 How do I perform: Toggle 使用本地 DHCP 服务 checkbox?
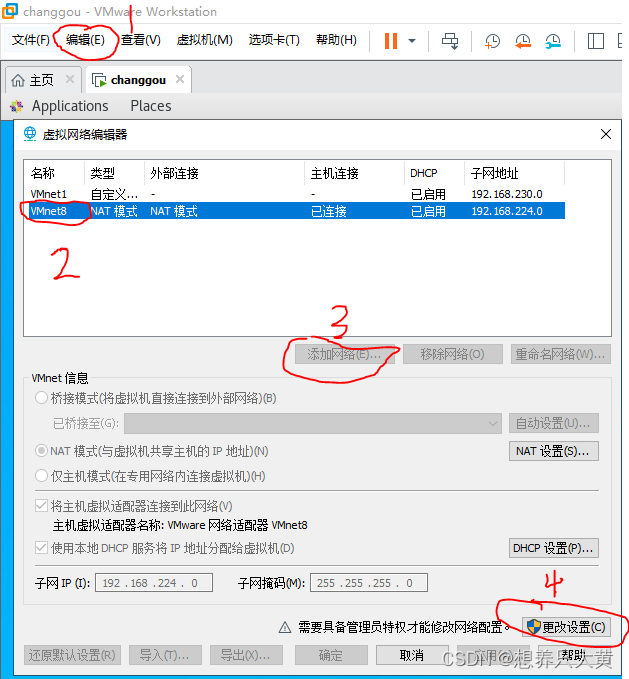(41, 548)
